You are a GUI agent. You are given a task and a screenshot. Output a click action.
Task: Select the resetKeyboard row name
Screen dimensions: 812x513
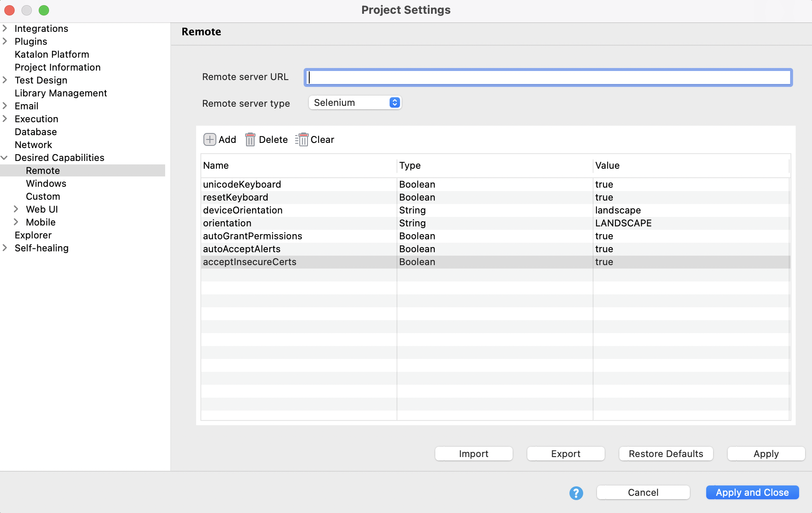coord(235,197)
